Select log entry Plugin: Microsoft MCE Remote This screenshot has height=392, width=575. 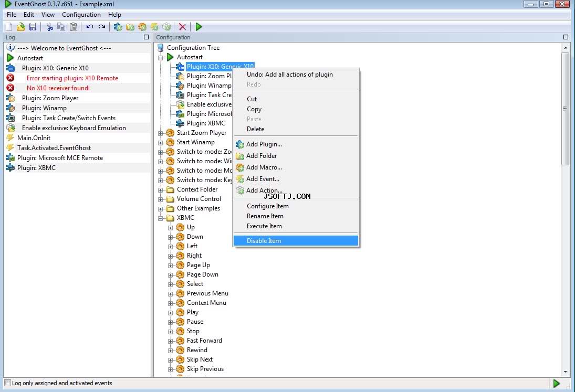click(60, 158)
